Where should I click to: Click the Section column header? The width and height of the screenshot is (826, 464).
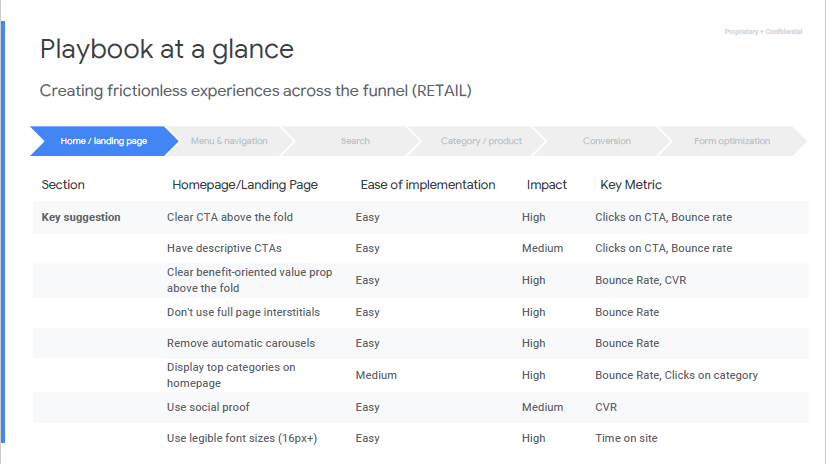point(63,185)
